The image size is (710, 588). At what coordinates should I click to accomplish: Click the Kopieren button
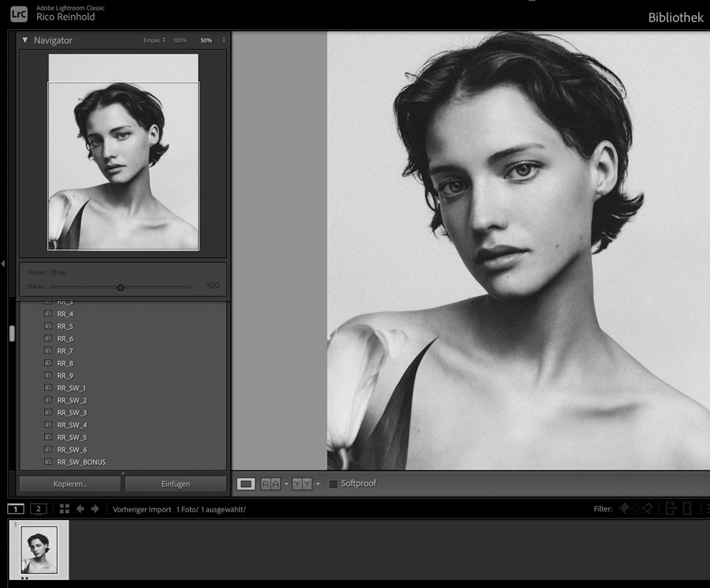[69, 483]
